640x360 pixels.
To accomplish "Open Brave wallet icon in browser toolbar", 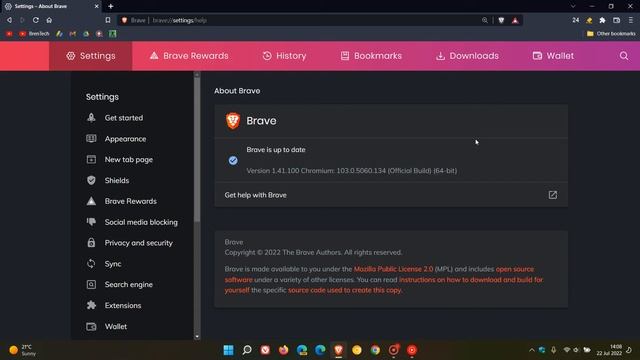I will click(x=616, y=20).
